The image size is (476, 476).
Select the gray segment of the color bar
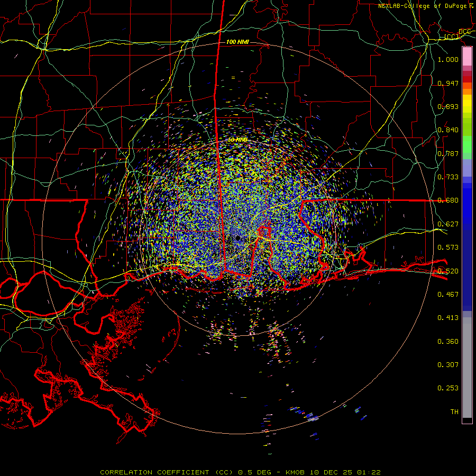[x=467, y=368]
